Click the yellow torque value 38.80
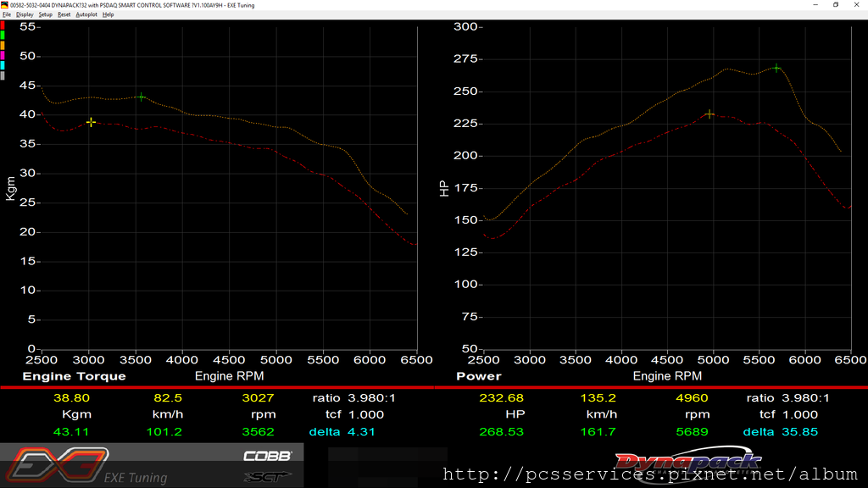 pyautogui.click(x=71, y=398)
